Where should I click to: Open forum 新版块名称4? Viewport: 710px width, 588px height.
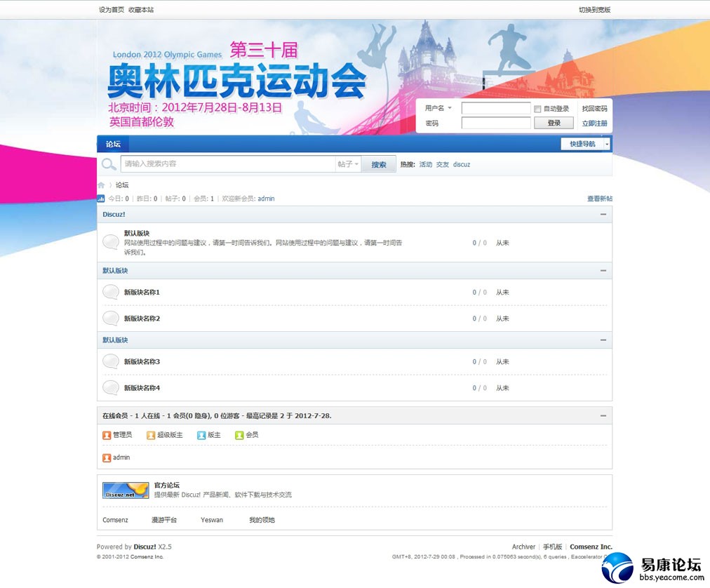[142, 388]
